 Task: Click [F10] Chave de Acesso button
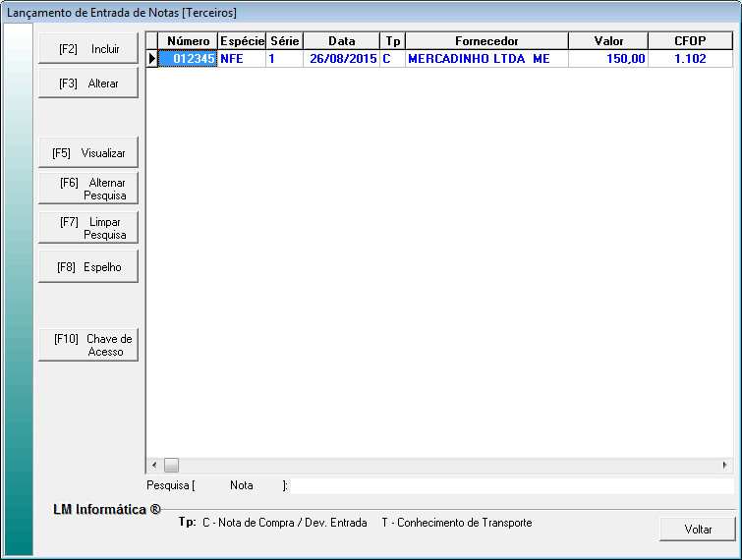pyautogui.click(x=88, y=345)
